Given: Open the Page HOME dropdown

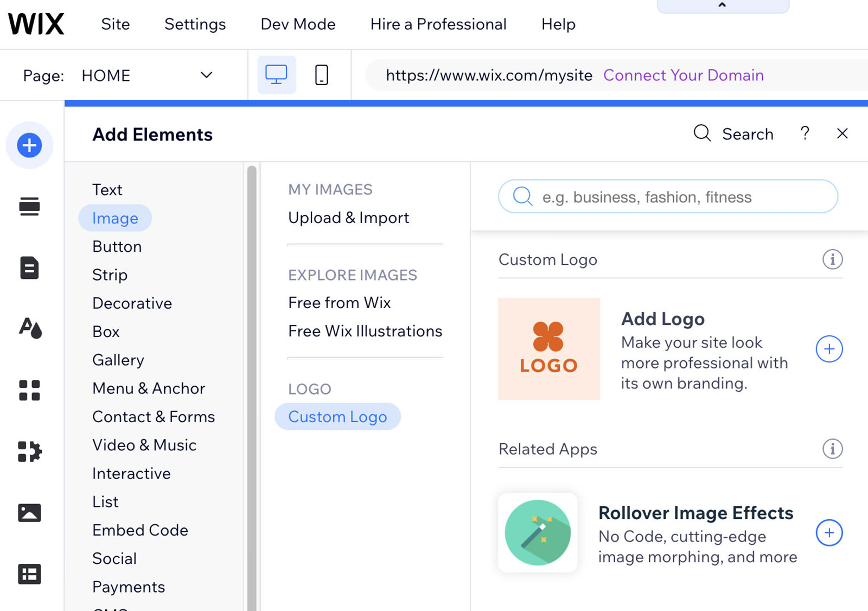Looking at the screenshot, I should click(x=146, y=75).
